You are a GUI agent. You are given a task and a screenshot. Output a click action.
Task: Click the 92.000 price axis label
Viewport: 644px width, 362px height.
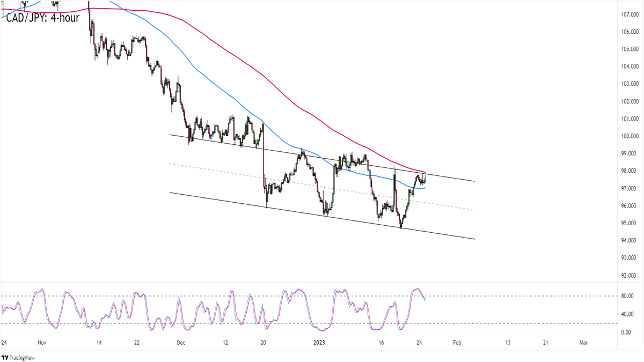(x=627, y=276)
